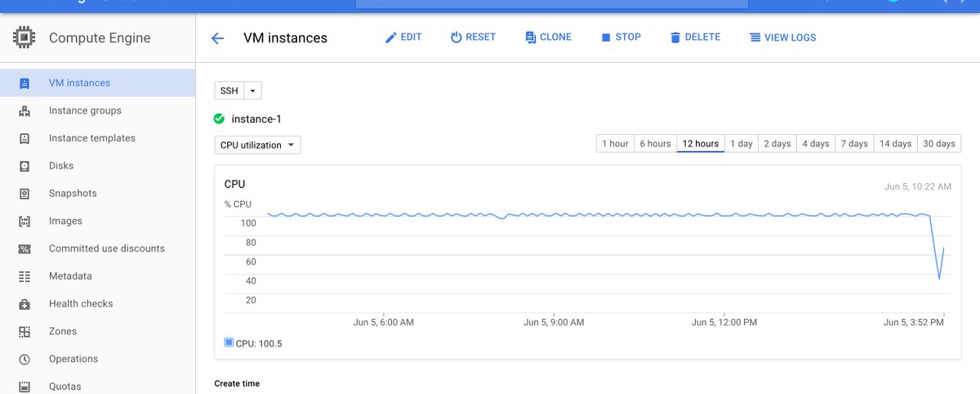The width and height of the screenshot is (980, 394).
Task: Select the 6 hours time range
Action: (655, 144)
